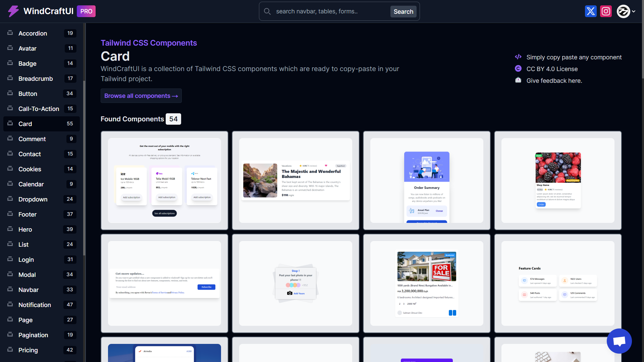
Task: Click the user profile avatar icon
Action: tap(623, 11)
